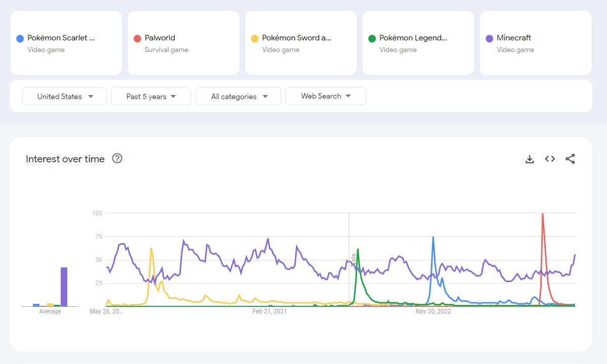Open the Web Search type dropdown
Image resolution: width=607 pixels, height=364 pixels.
[x=326, y=96]
